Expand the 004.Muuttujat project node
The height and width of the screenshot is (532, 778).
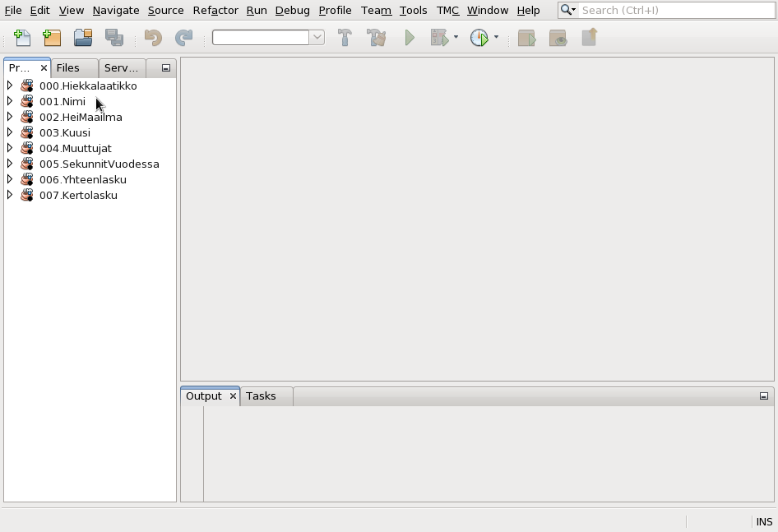point(10,148)
